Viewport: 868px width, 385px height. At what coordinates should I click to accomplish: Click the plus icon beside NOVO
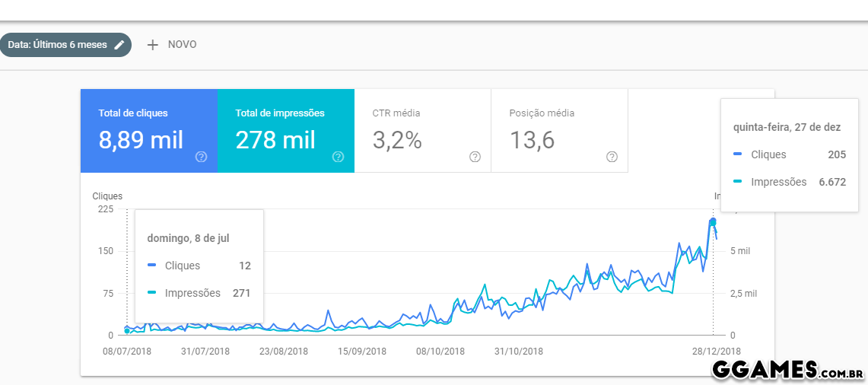[152, 45]
